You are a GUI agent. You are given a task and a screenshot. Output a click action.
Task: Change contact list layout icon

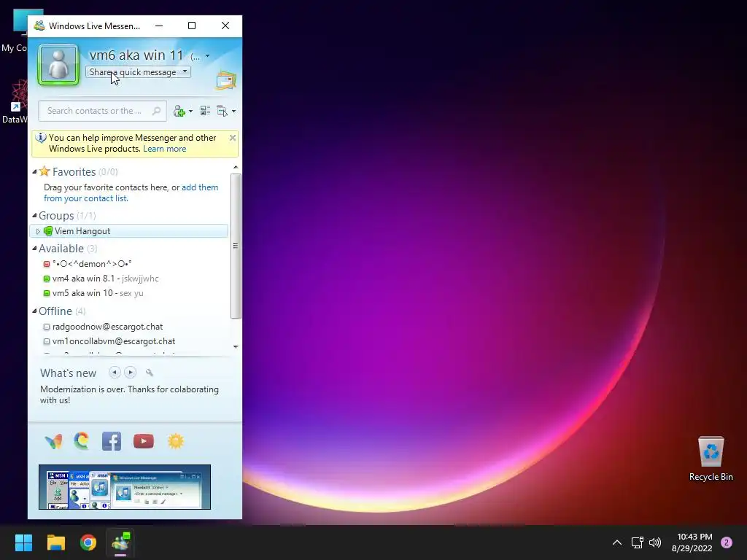(x=205, y=111)
